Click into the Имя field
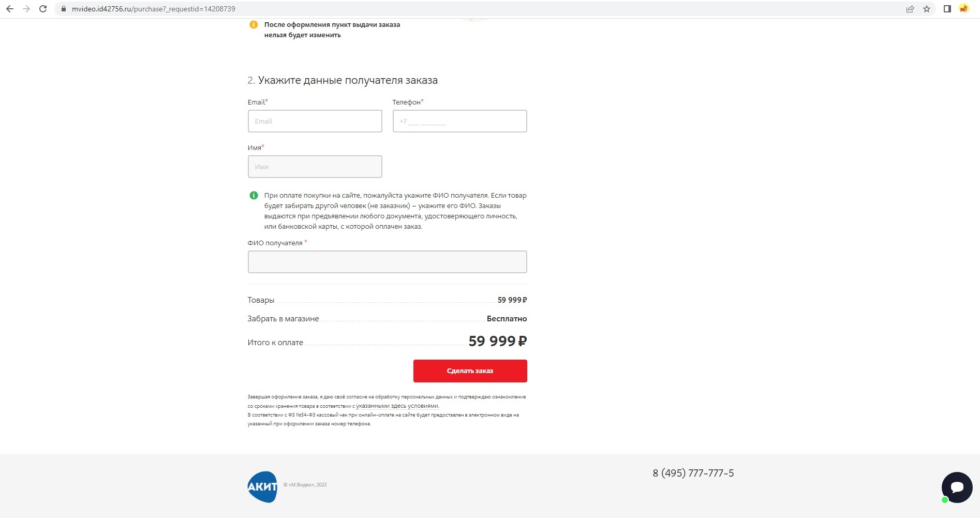The height and width of the screenshot is (518, 980). pos(315,167)
